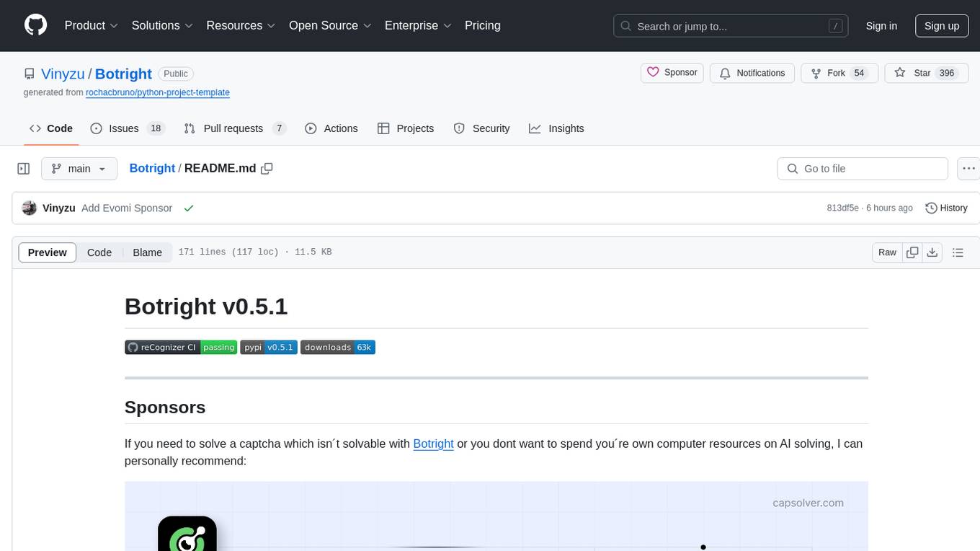Switch to the Actions tab
This screenshot has width=980, height=551.
(331, 128)
